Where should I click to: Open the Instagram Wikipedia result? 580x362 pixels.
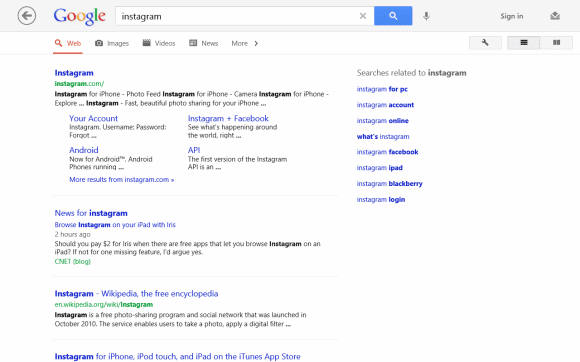tap(136, 294)
